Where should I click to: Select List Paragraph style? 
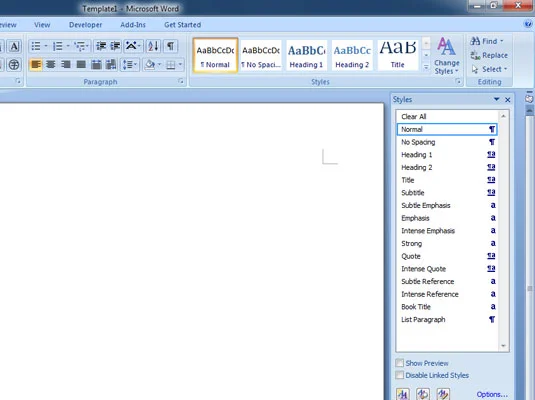click(x=447, y=319)
